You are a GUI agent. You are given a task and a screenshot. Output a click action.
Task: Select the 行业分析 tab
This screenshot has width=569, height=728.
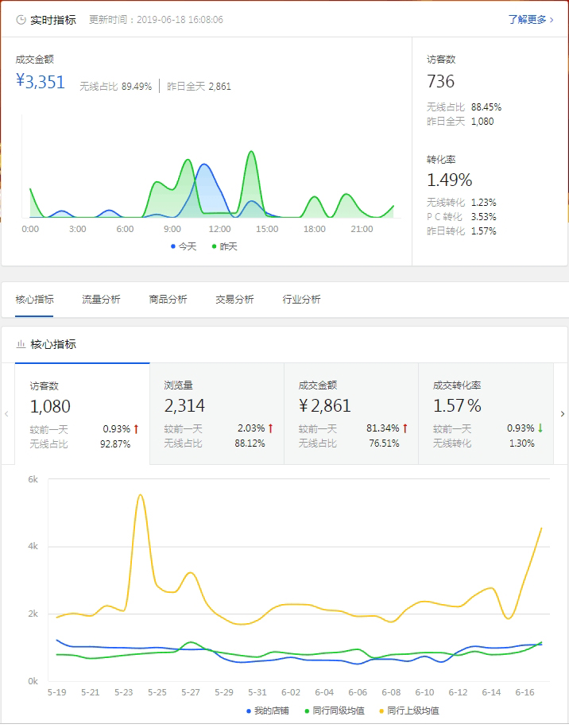(x=301, y=300)
